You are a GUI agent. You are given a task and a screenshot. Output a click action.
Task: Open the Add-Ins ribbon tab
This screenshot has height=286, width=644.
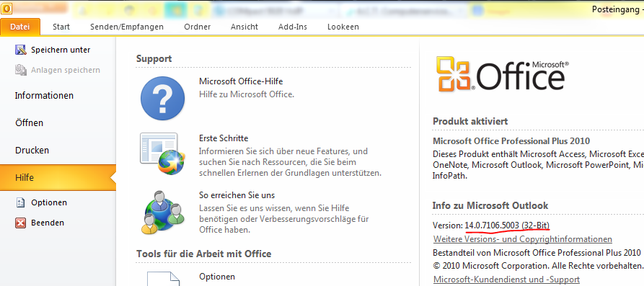292,27
